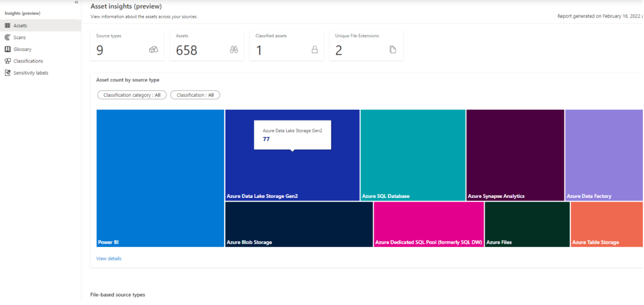Click the Source types count 9
Viewport: 644px width, 305px height.
click(x=100, y=50)
